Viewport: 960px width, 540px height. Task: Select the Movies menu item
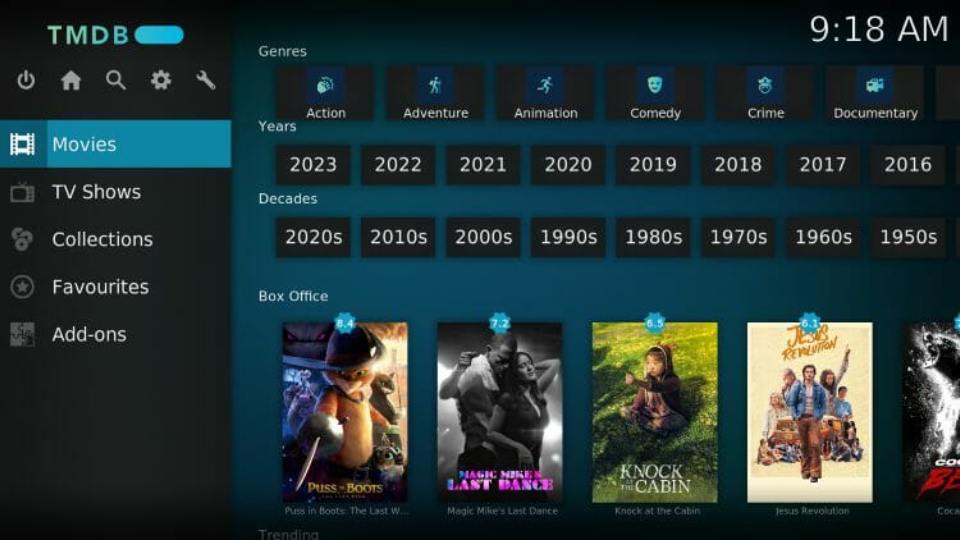(x=116, y=144)
